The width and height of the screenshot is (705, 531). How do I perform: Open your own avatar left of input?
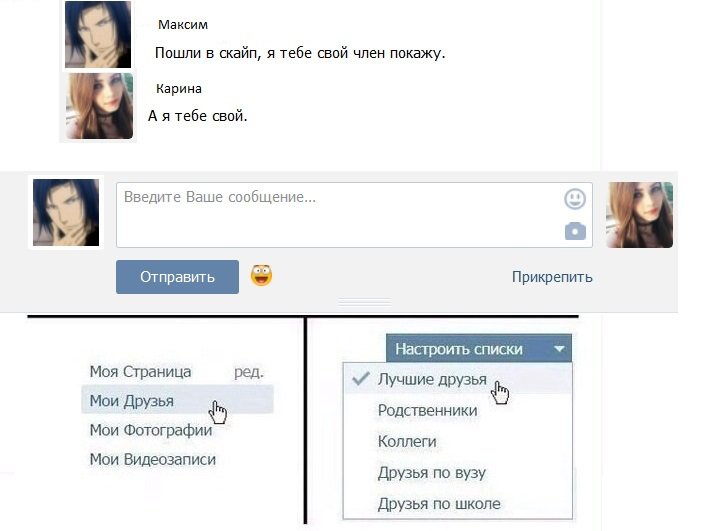point(66,212)
